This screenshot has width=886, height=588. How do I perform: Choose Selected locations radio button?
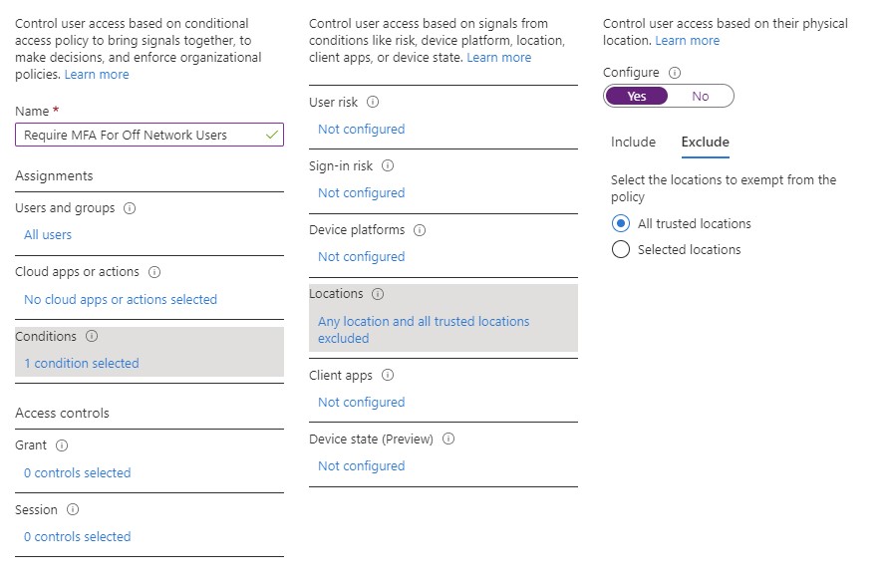(x=621, y=250)
